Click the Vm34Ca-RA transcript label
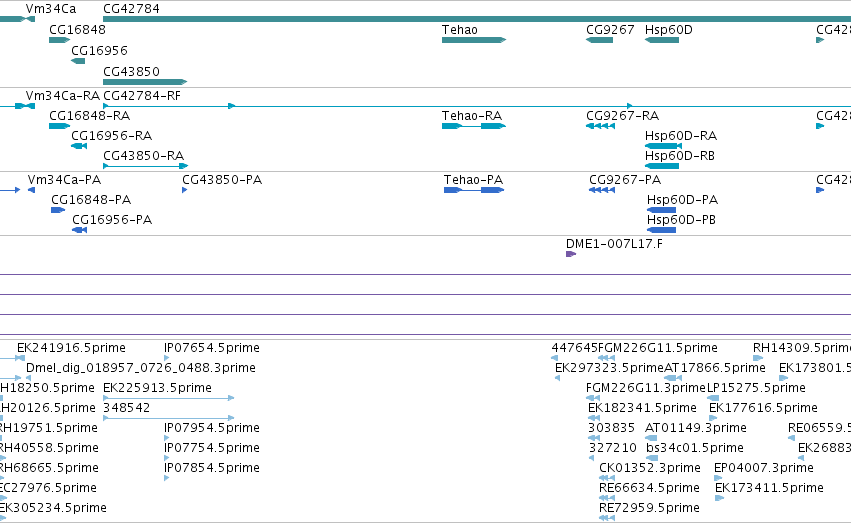The height and width of the screenshot is (523, 851). (62, 95)
